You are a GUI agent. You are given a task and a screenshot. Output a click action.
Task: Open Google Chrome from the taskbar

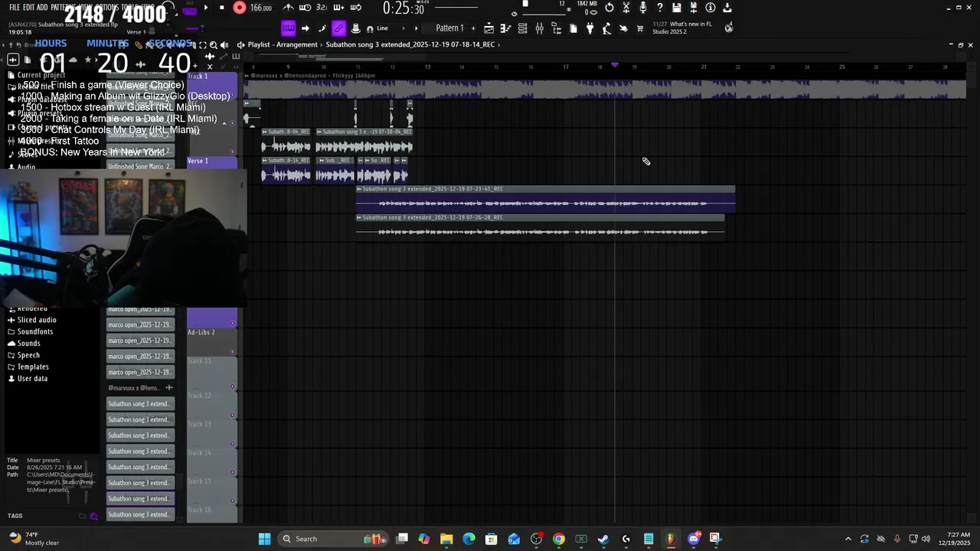[x=559, y=539]
